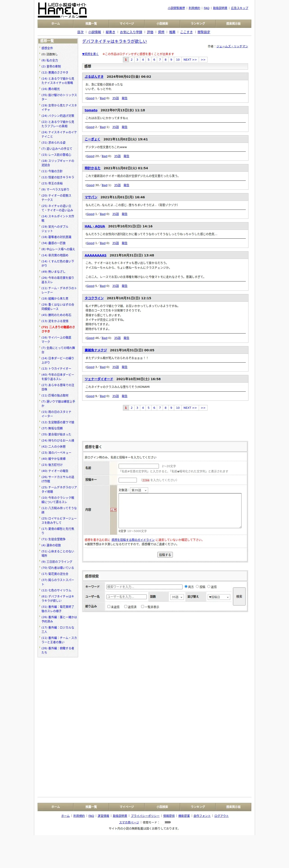Screen dimensions: 289x868
Task: Check the 未返信 filter checkbox
Action: [109, 606]
